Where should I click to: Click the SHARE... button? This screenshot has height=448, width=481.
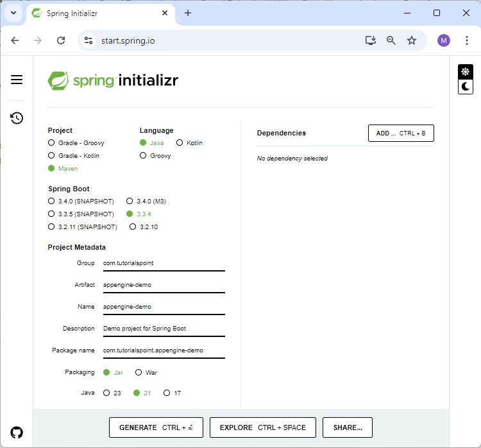pos(348,427)
